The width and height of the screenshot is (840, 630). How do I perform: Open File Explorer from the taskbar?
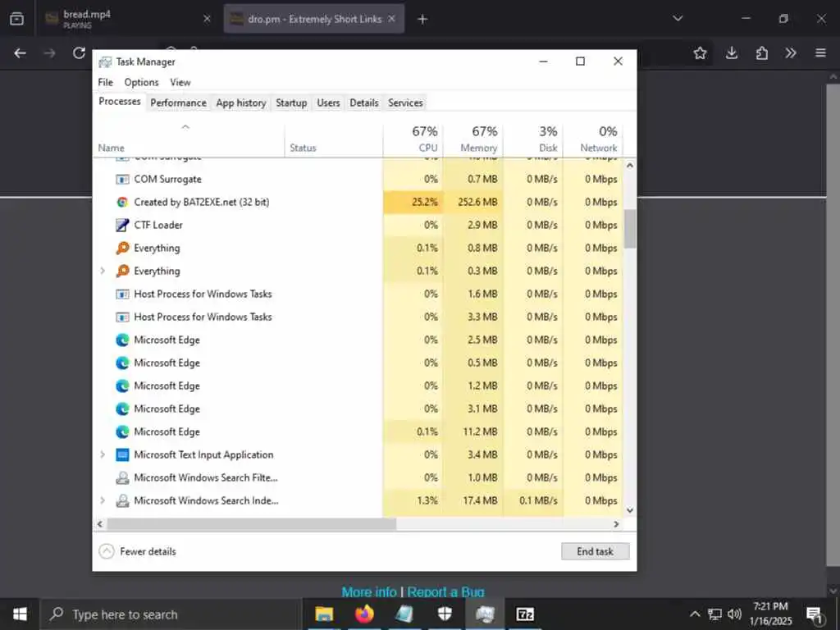coord(323,614)
